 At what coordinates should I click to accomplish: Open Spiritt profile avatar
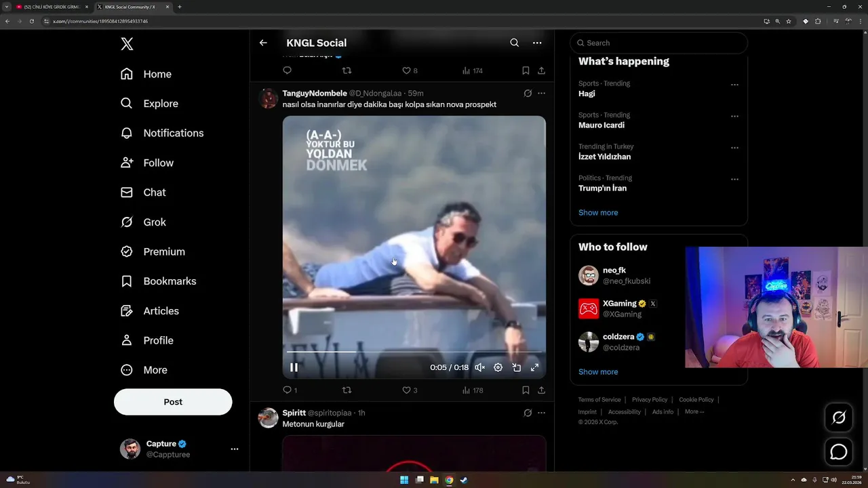pyautogui.click(x=269, y=418)
